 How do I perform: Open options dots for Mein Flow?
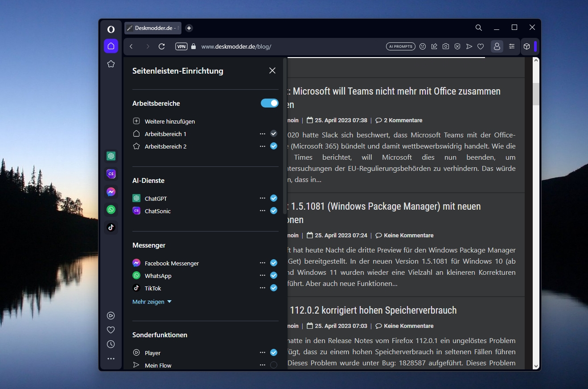coord(263,365)
